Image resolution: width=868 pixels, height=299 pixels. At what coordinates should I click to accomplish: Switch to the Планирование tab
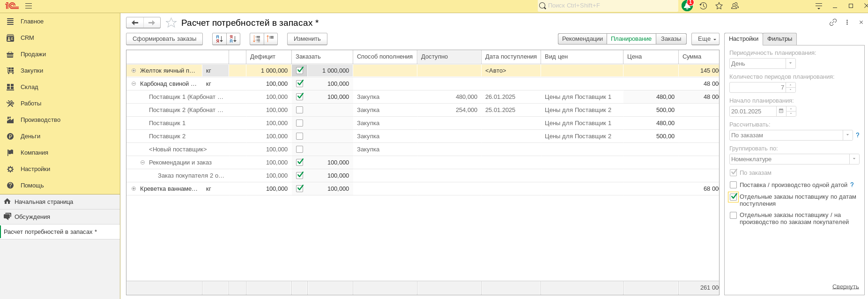(631, 39)
